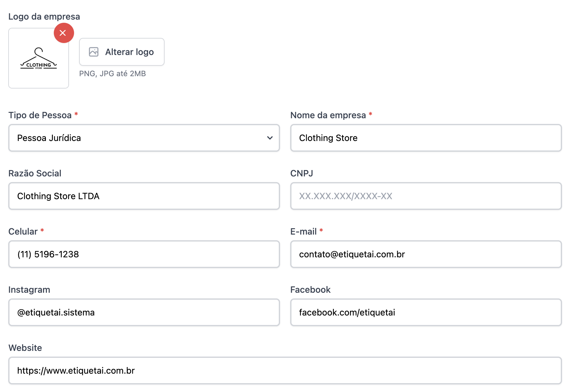Click the Logo da empresa label
Image resolution: width=569 pixels, height=392 pixels.
44,16
